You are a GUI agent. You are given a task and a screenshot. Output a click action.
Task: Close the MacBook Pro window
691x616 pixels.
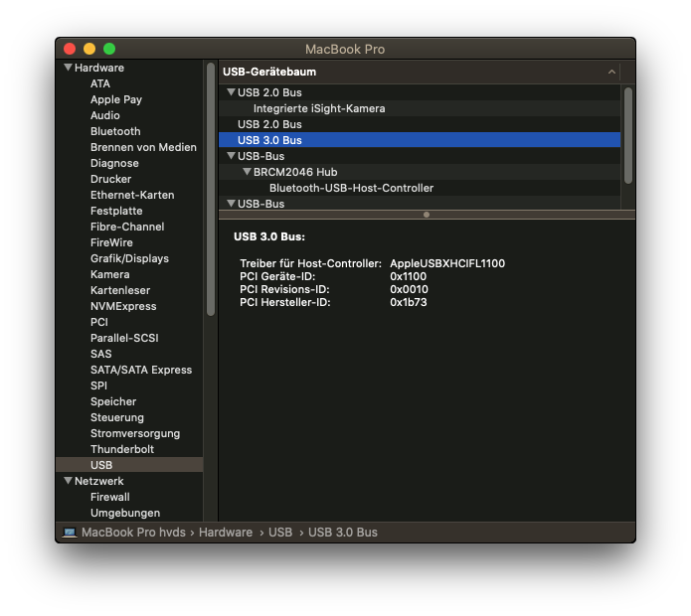point(70,49)
